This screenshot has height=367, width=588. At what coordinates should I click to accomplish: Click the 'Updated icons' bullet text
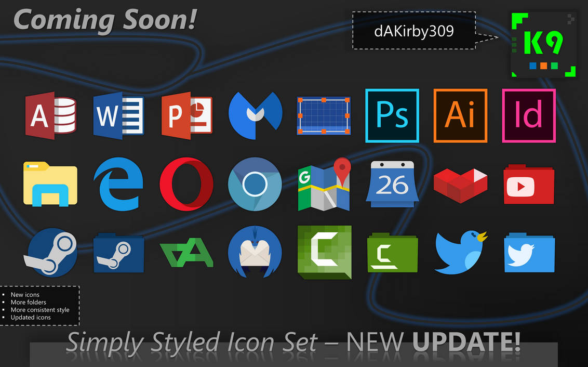coord(31,317)
